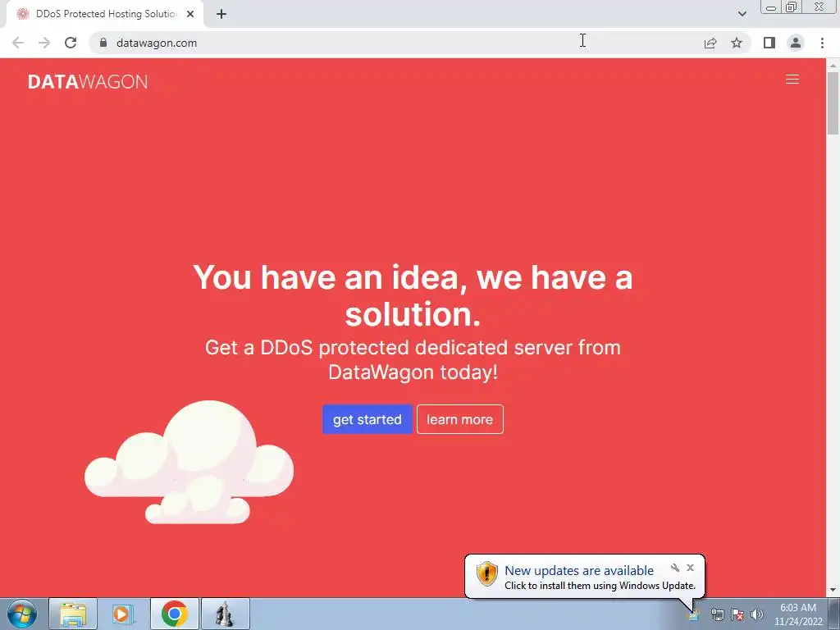The image size is (840, 630).
Task: Open the Chrome profile avatar
Action: 796,43
